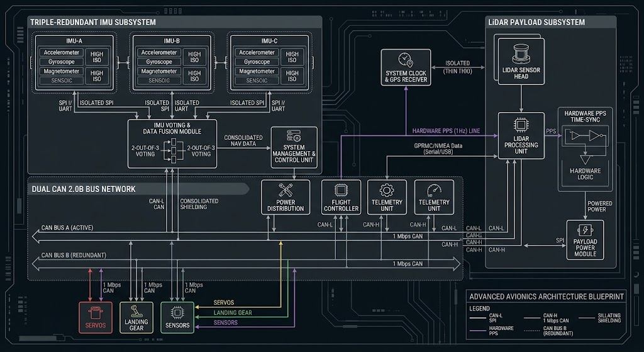Click the voting blocks symbol in IMU Voting module
Image resolution: width=644 pixels, height=352 pixels.
173,150
